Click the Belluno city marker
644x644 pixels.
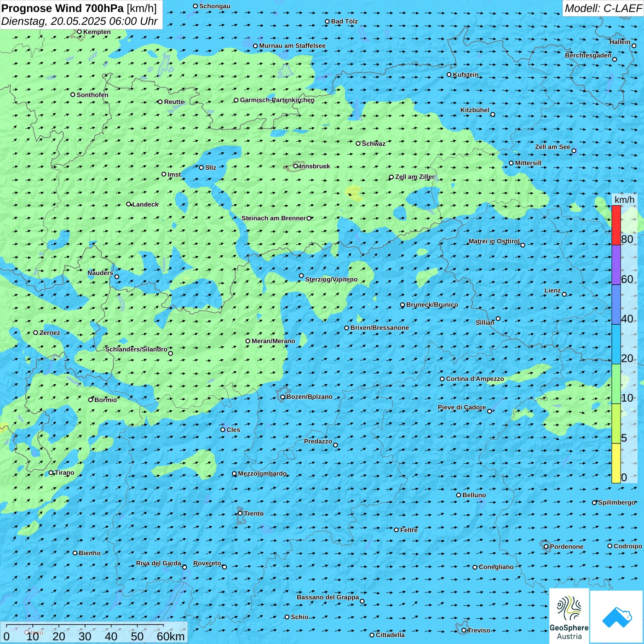point(459,495)
